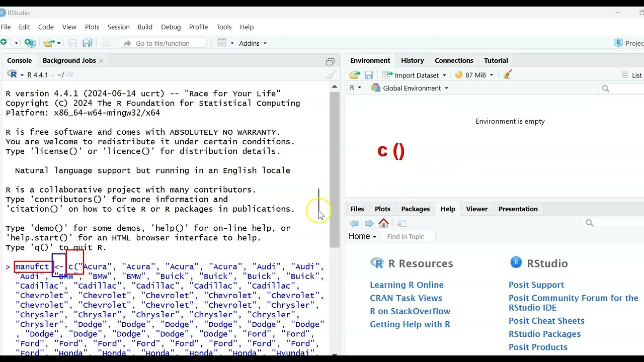The image size is (644, 362).
Task: Clear environment objects with broom icon
Action: coord(507,75)
